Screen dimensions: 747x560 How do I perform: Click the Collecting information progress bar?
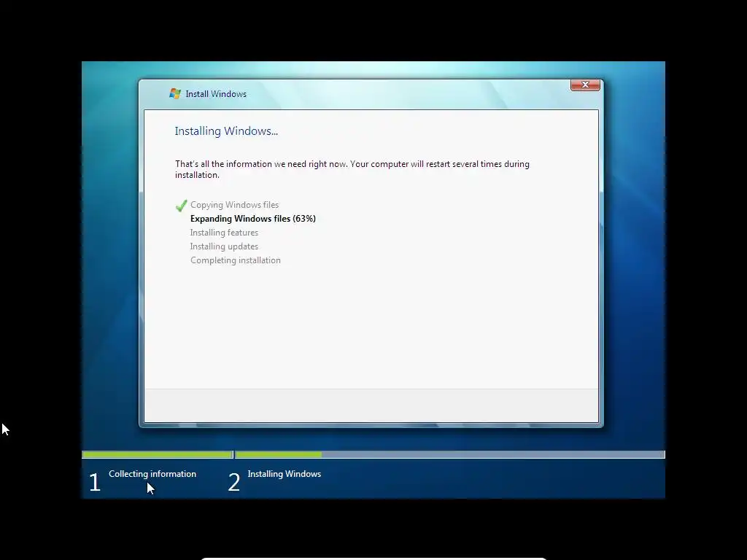point(158,455)
